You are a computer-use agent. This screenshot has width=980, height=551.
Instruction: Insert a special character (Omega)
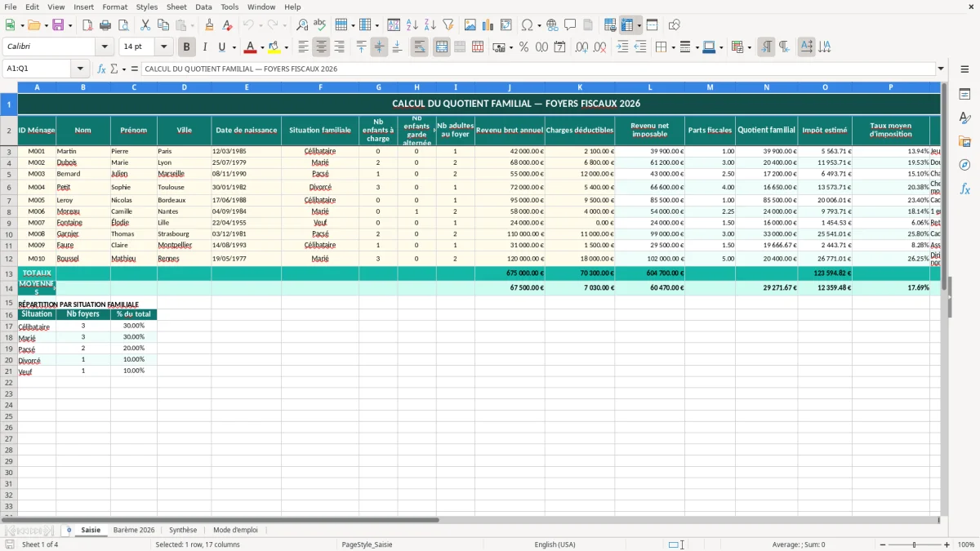click(x=528, y=25)
